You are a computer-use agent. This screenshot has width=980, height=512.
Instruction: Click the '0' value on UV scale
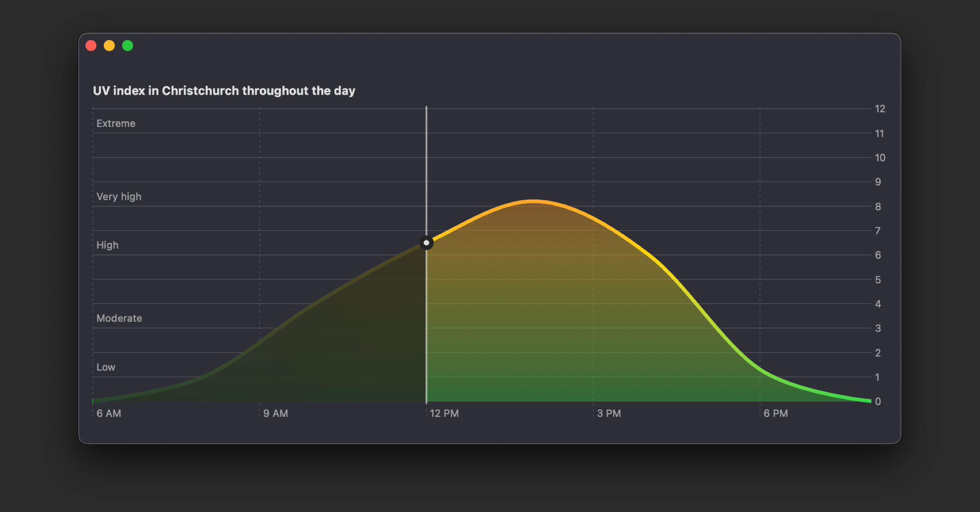pos(878,401)
